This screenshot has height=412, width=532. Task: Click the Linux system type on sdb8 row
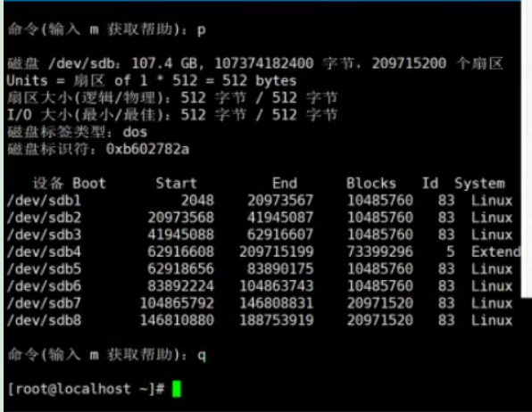[492, 320]
